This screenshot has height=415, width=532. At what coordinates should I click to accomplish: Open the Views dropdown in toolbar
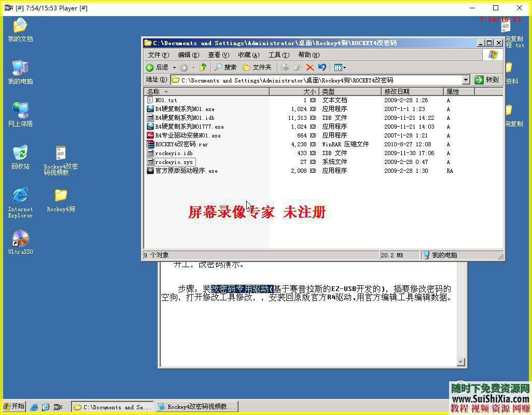(x=340, y=67)
